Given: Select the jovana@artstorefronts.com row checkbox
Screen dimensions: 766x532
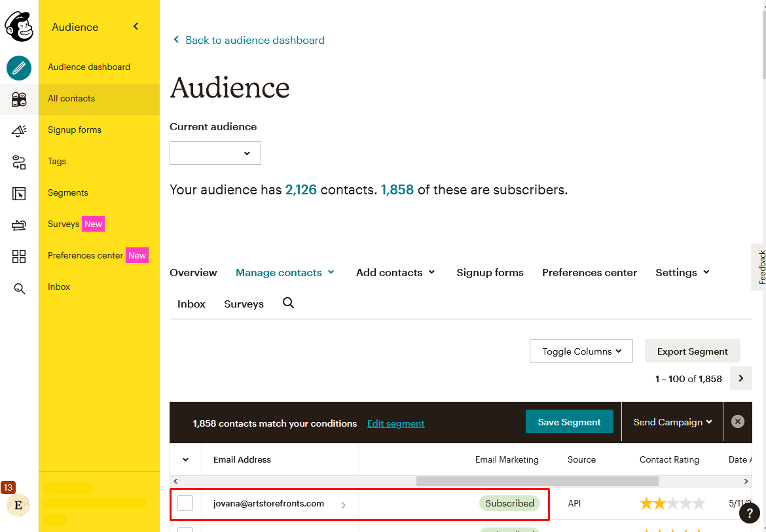Looking at the screenshot, I should pos(185,503).
